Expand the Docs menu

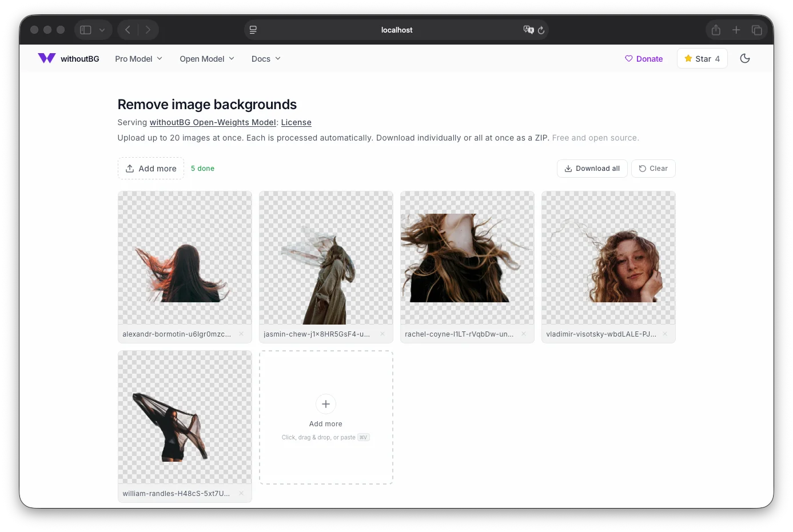[266, 59]
